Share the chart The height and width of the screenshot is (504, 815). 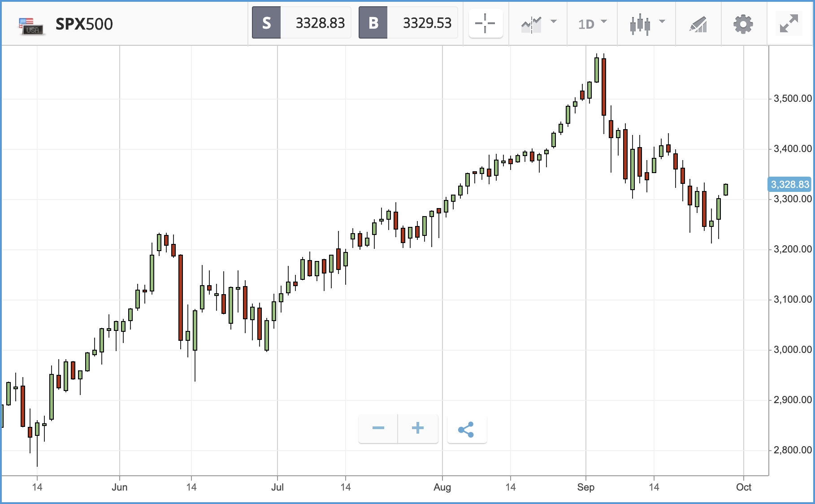467,429
